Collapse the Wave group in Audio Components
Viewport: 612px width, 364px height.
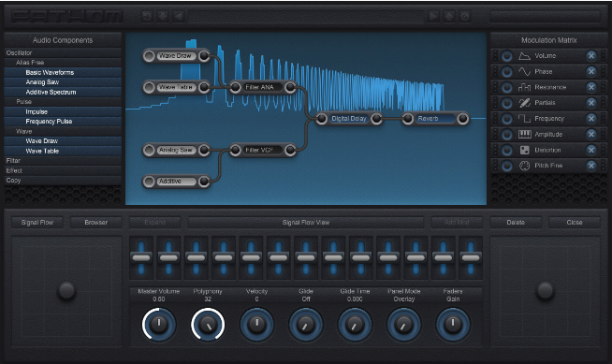(63, 131)
